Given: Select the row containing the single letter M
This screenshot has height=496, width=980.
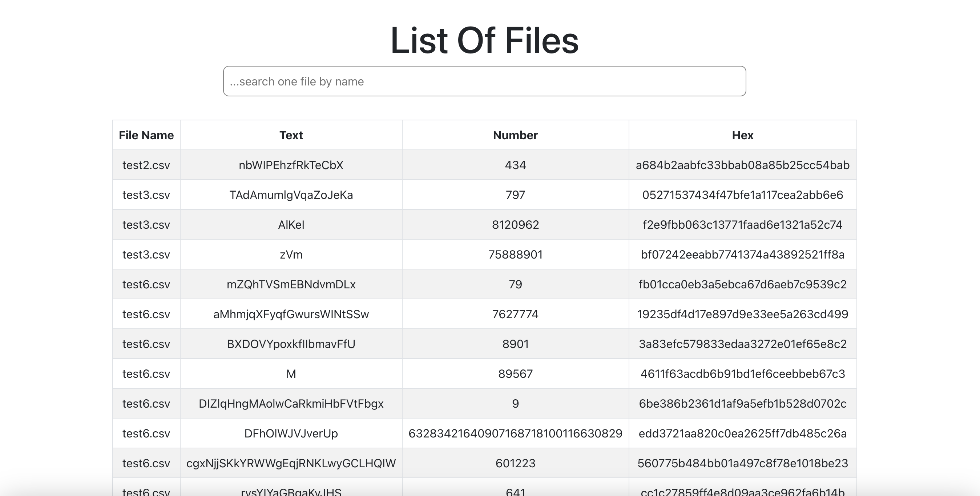Looking at the screenshot, I should (x=291, y=373).
